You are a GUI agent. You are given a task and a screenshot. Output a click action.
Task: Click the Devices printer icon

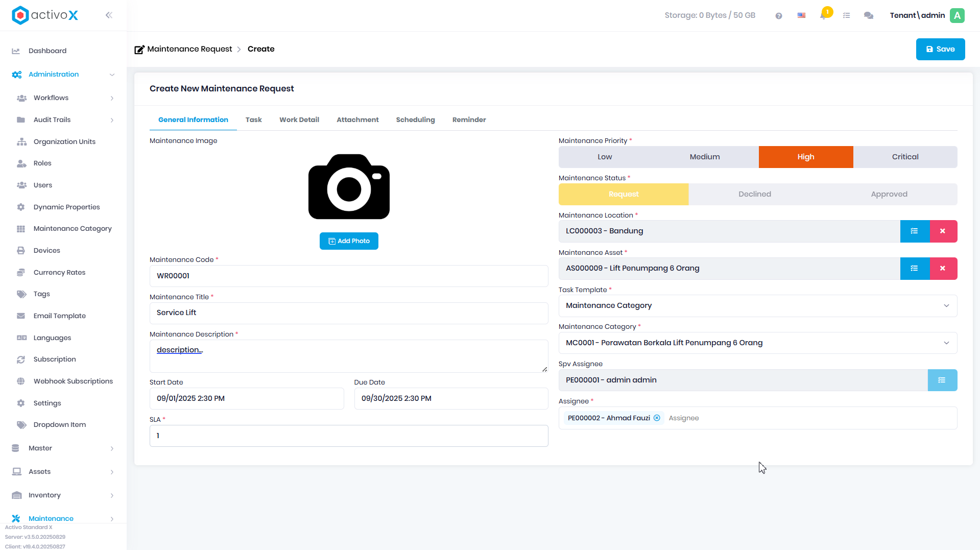coord(21,251)
